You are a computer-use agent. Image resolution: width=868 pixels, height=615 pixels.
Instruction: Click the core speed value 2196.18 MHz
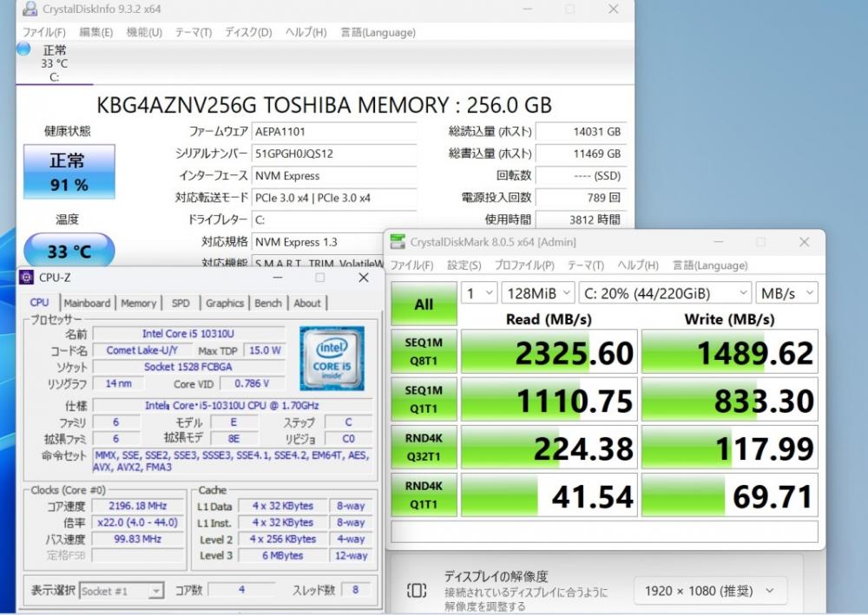coord(138,506)
